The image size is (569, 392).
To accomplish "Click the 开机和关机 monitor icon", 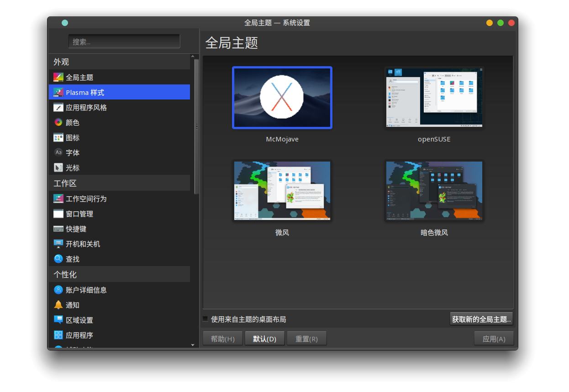I will pyautogui.click(x=58, y=244).
